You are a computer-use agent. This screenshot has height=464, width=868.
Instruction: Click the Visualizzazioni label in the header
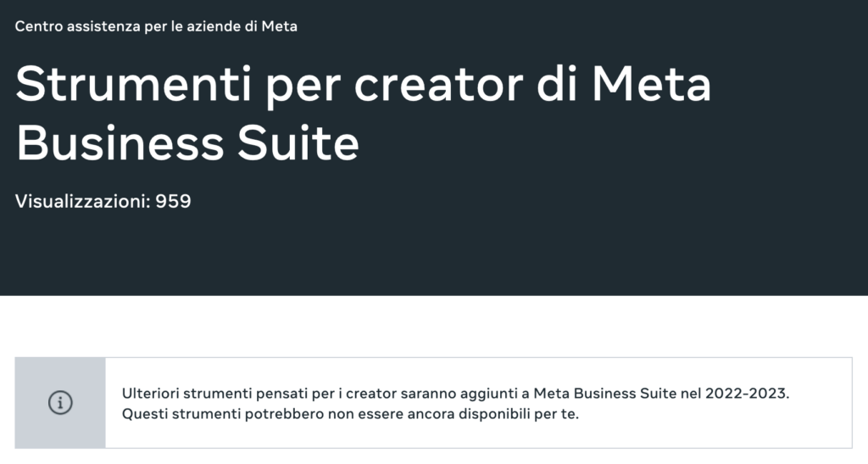point(82,201)
